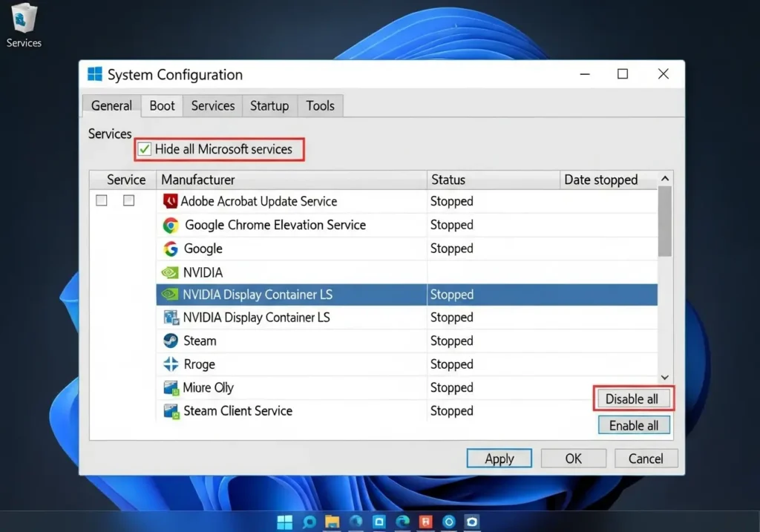
Task: Open File Explorer from the taskbar
Action: [x=332, y=522]
